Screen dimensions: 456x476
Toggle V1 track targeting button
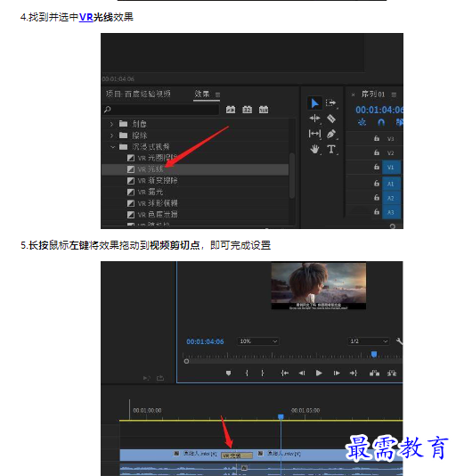pyautogui.click(x=391, y=168)
